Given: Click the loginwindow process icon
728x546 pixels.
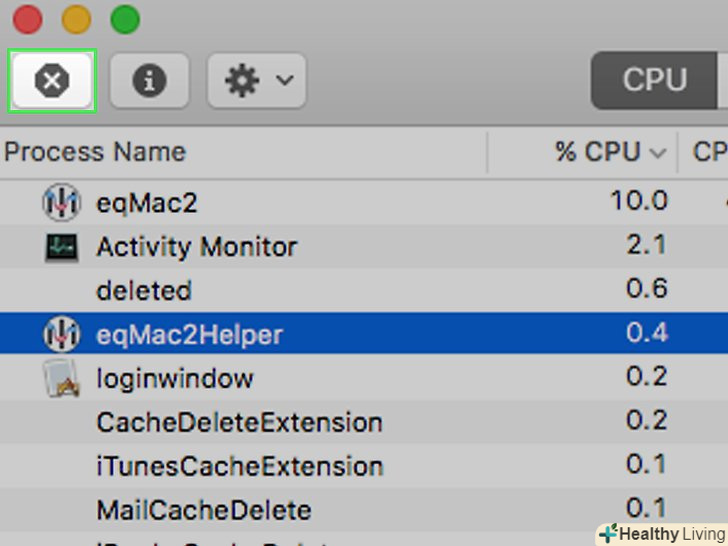Looking at the screenshot, I should [61, 379].
